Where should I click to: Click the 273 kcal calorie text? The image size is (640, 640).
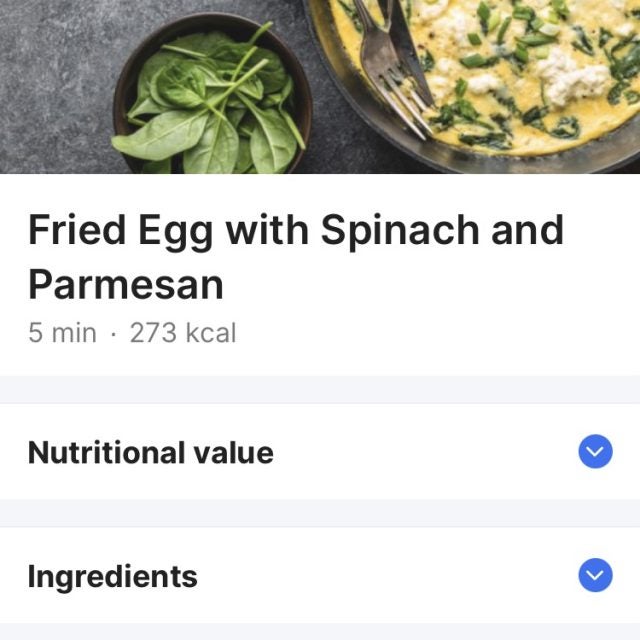(183, 333)
